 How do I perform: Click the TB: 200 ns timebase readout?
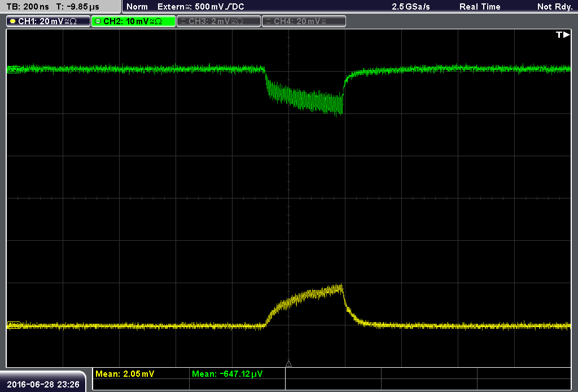(x=28, y=7)
